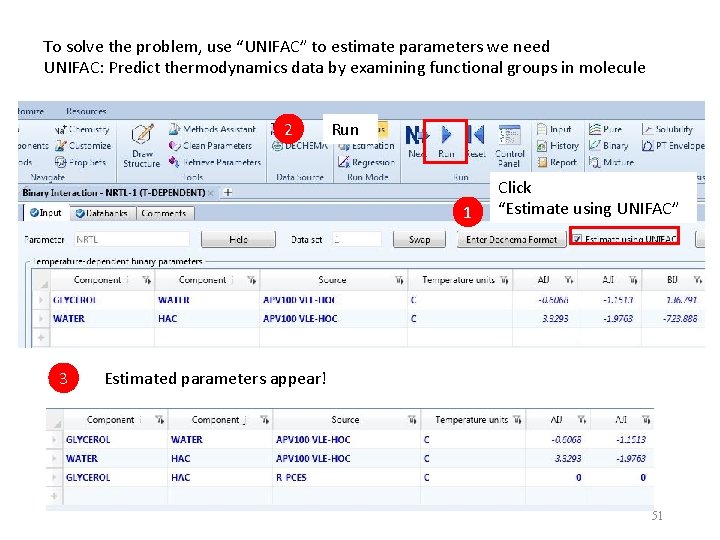Click Retrieve Parameters in Tools group
The height and width of the screenshot is (540, 720).
215,162
